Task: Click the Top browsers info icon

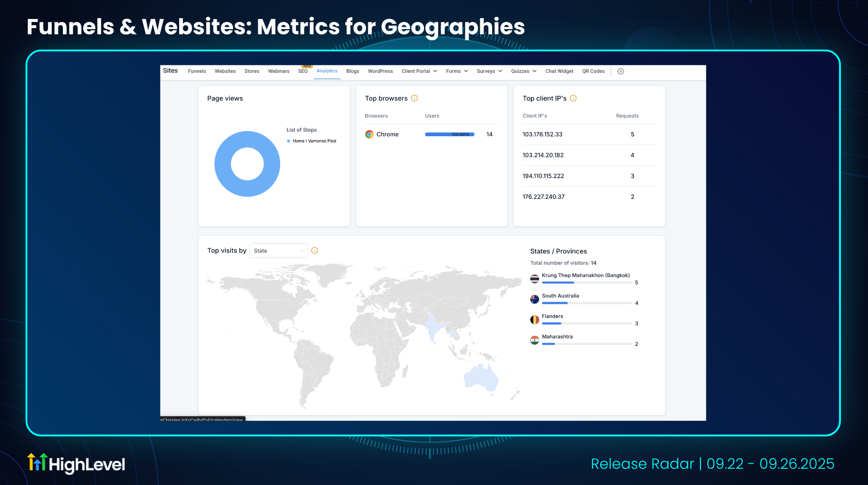Action: [414, 99]
